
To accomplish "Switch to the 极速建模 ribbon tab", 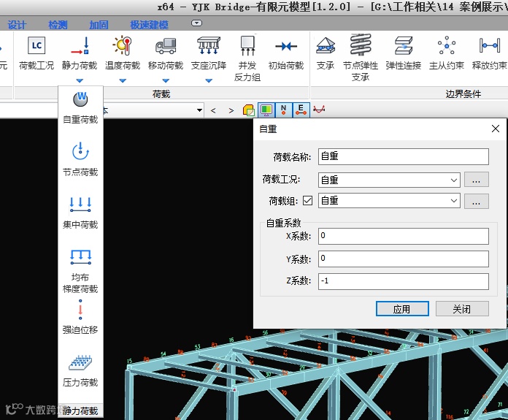I will click(x=149, y=25).
